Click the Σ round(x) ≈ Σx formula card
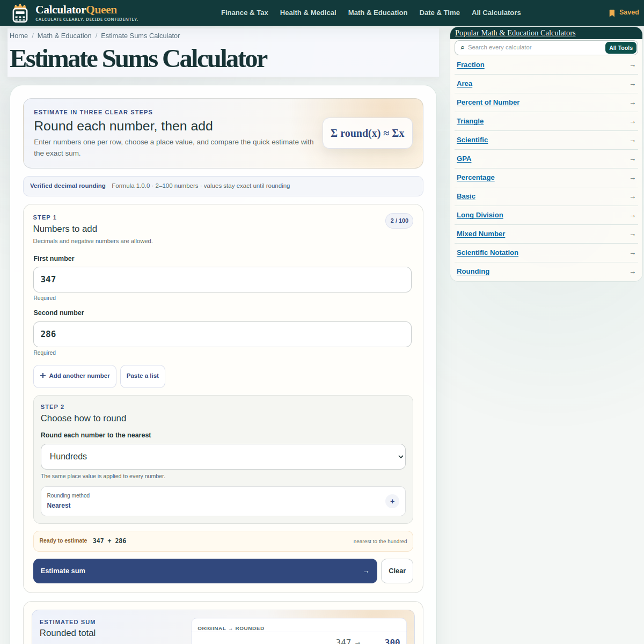Screen dimensions: 644x644 [x=368, y=133]
